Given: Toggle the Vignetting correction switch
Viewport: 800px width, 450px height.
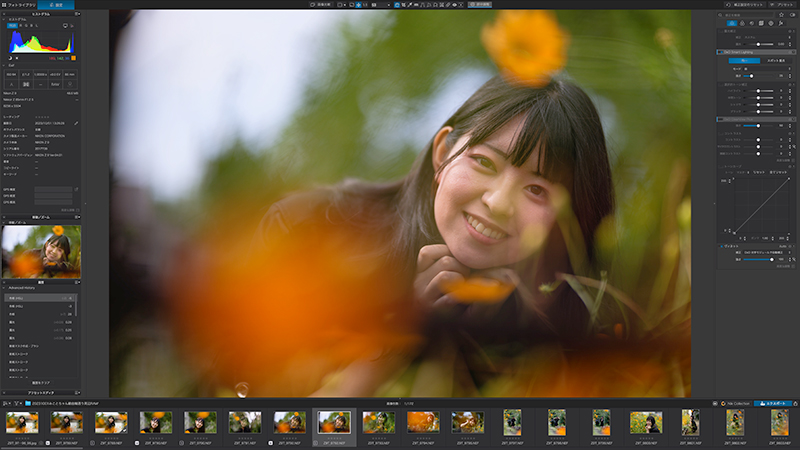Looking at the screenshot, I should (x=721, y=246).
